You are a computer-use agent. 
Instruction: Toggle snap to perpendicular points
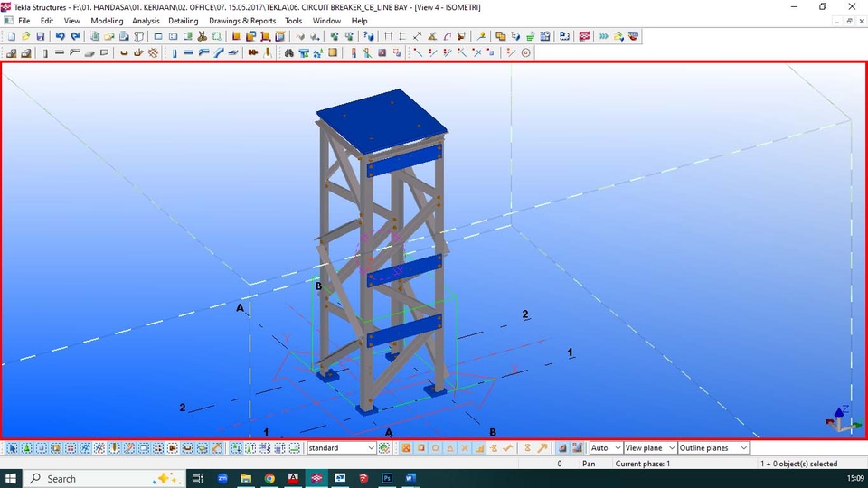(479, 448)
